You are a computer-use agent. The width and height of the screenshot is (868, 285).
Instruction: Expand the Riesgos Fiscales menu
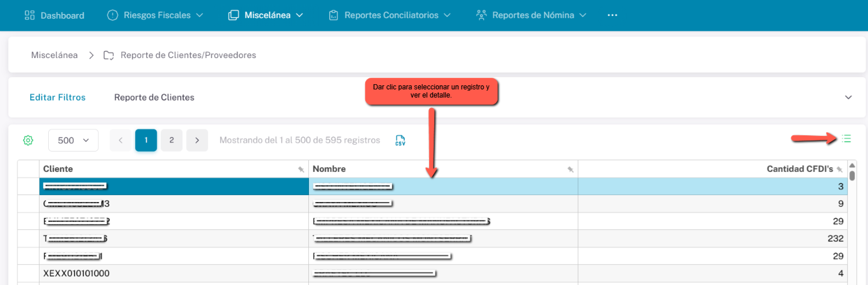click(155, 15)
